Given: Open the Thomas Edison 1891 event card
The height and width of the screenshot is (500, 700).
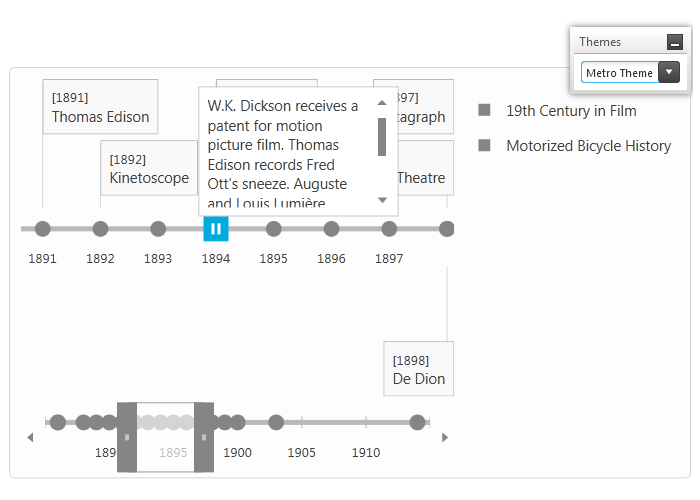Looking at the screenshot, I should pos(100,107).
